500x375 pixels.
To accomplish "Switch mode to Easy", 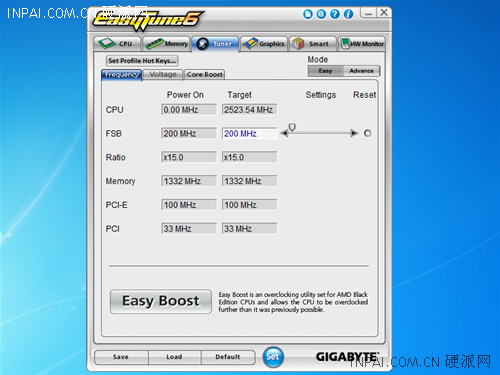I will coord(325,71).
